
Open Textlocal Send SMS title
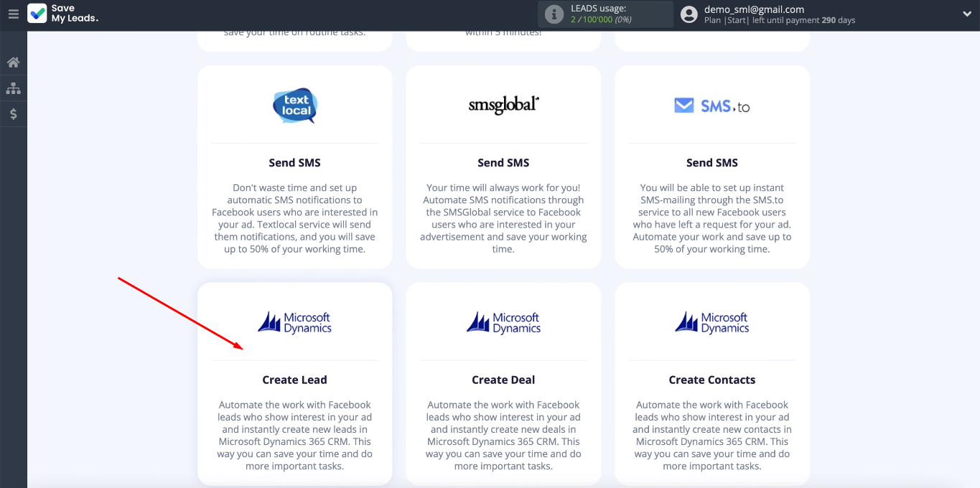(x=295, y=163)
